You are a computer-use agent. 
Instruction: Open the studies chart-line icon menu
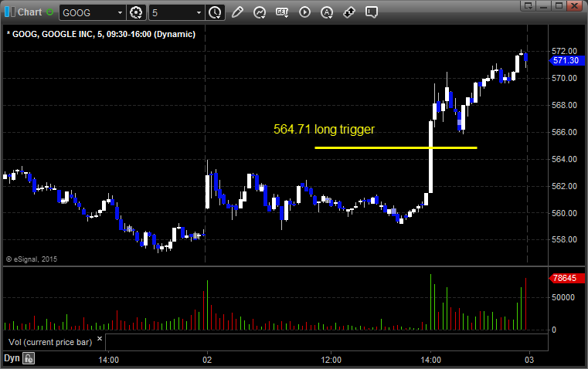(260, 12)
